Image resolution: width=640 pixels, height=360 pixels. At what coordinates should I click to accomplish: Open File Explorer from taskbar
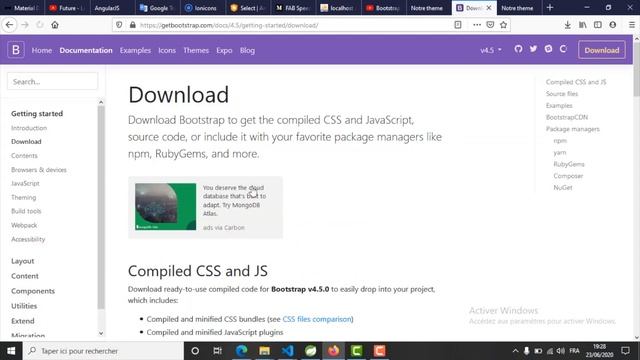[264, 351]
